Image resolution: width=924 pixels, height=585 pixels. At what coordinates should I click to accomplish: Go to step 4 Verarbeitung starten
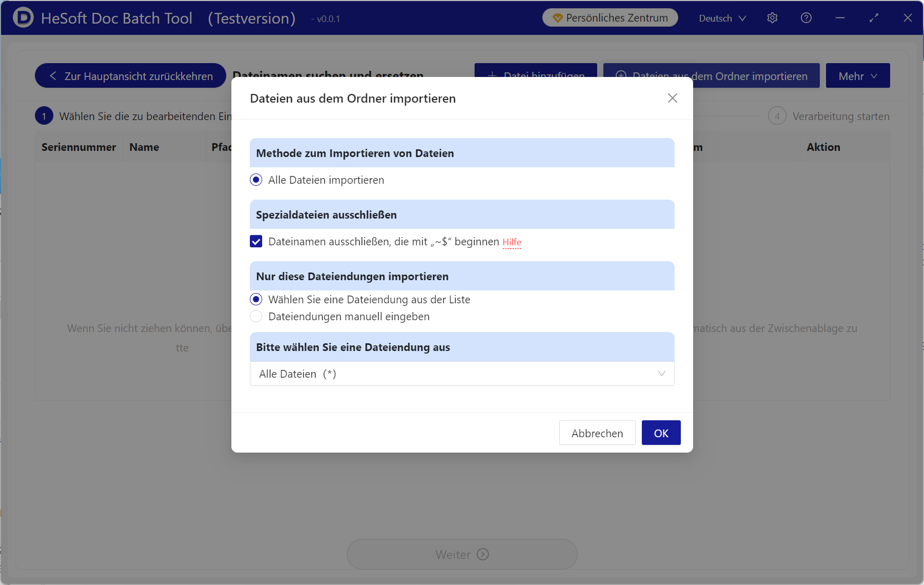click(777, 116)
